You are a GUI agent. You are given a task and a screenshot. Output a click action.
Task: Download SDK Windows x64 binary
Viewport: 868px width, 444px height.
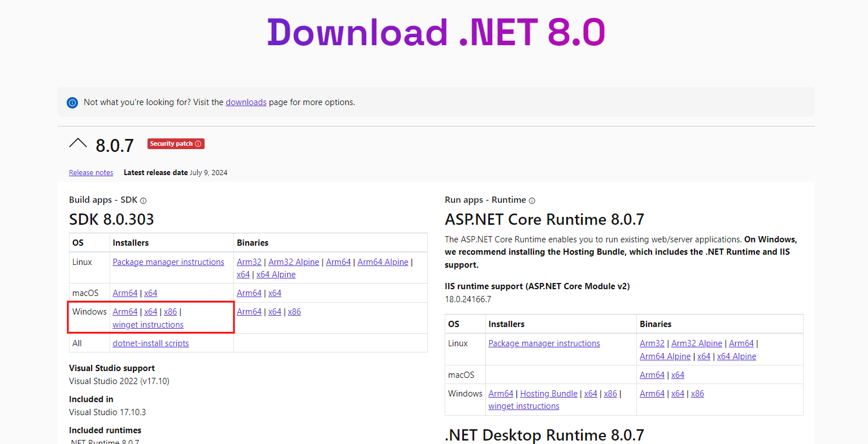click(x=275, y=312)
